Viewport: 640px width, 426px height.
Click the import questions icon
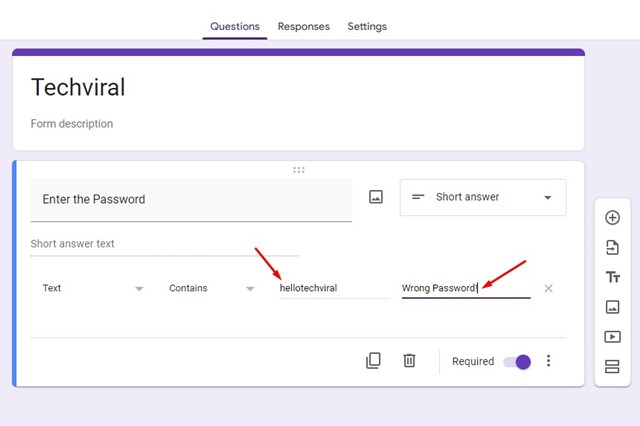(x=612, y=248)
